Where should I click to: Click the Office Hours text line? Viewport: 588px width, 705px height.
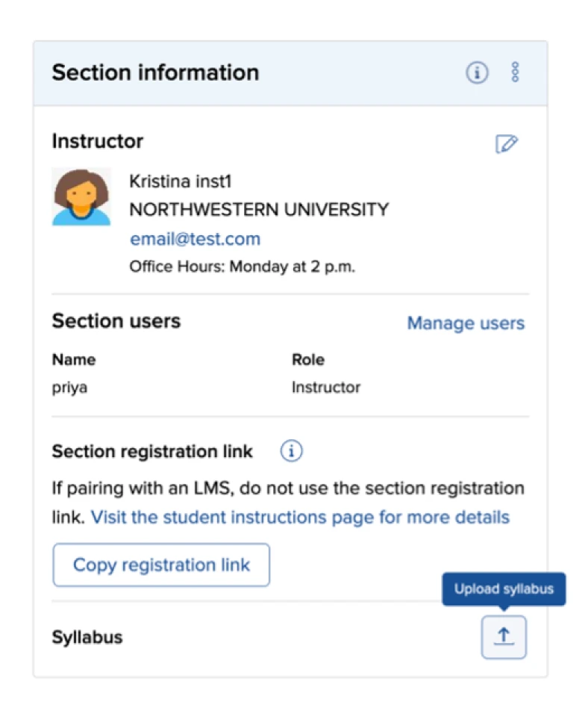click(x=242, y=267)
